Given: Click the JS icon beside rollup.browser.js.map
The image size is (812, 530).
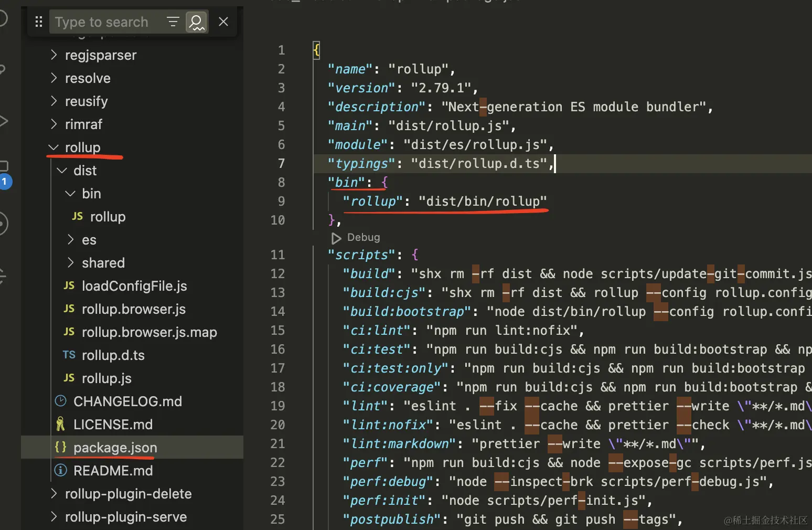Looking at the screenshot, I should click(x=69, y=332).
